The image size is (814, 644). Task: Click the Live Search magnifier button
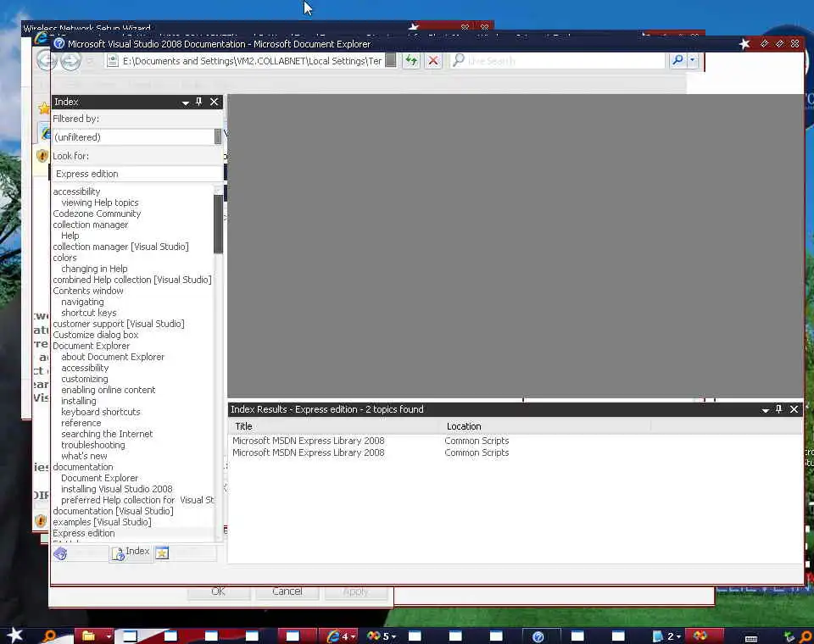[677, 60]
